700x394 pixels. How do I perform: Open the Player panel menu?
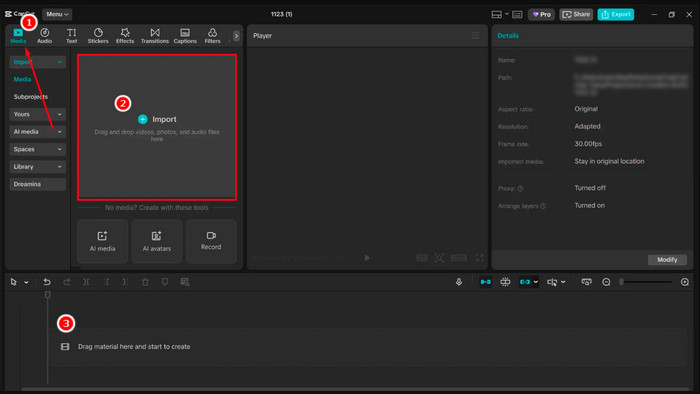point(475,36)
